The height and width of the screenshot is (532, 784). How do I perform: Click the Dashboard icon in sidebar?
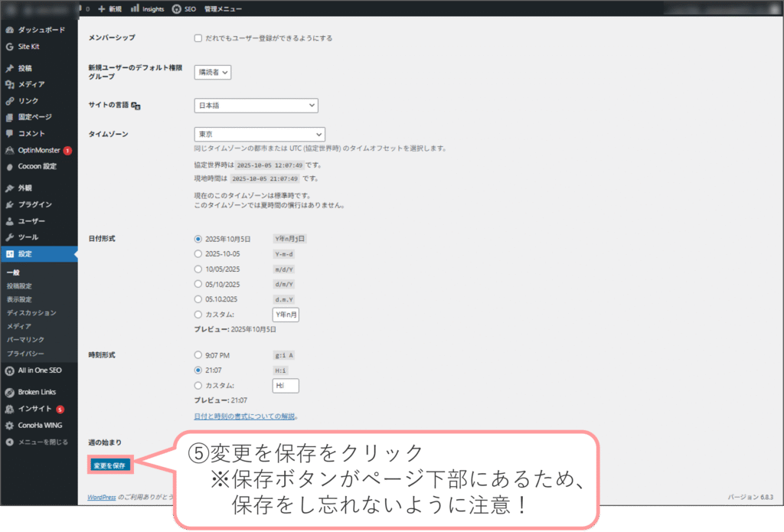pyautogui.click(x=9, y=30)
